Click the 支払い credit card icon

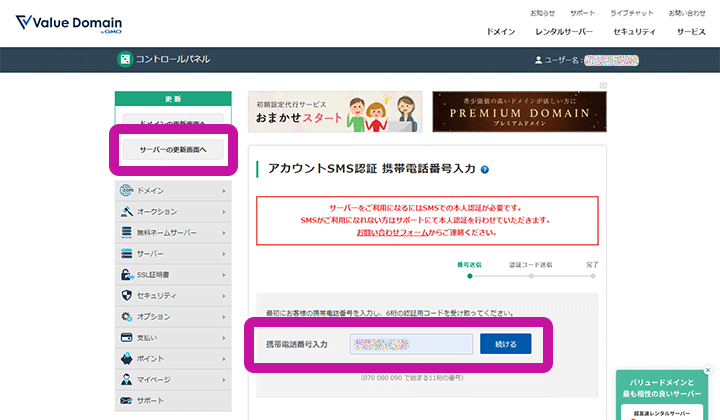click(x=127, y=338)
